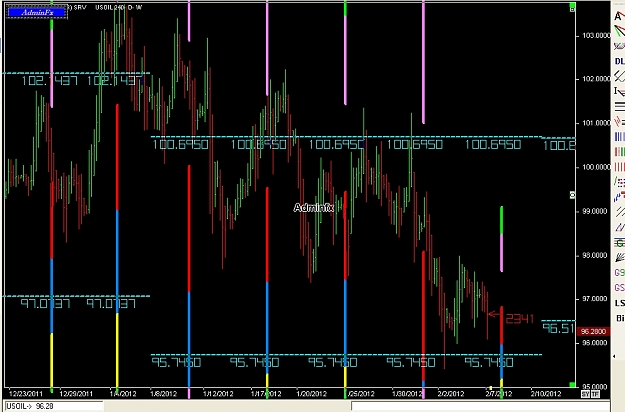Viewport: 625px width, 412px height.
Task: Click the 'TF' button below the price axis
Action: [594, 394]
